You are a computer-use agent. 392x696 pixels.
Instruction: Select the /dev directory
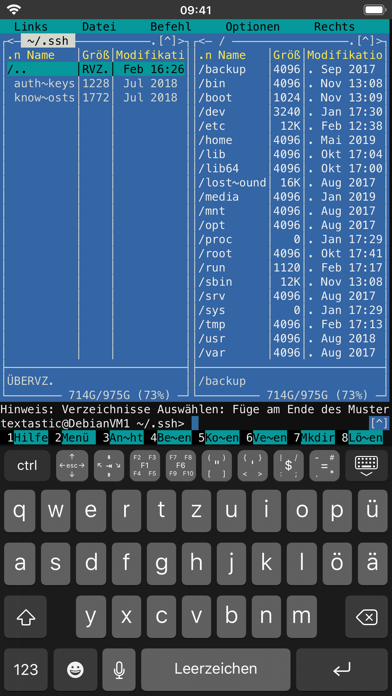coord(212,112)
